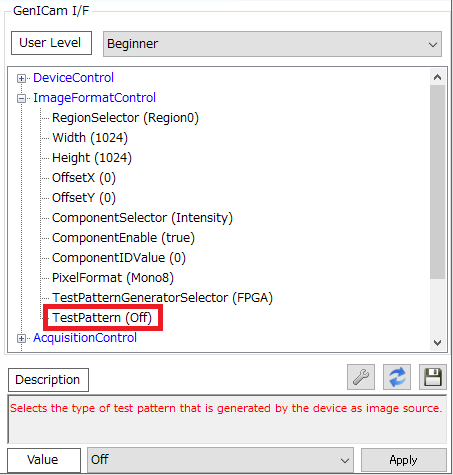453x475 pixels.
Task: Open the Beginner user level dropdown
Action: (272, 44)
